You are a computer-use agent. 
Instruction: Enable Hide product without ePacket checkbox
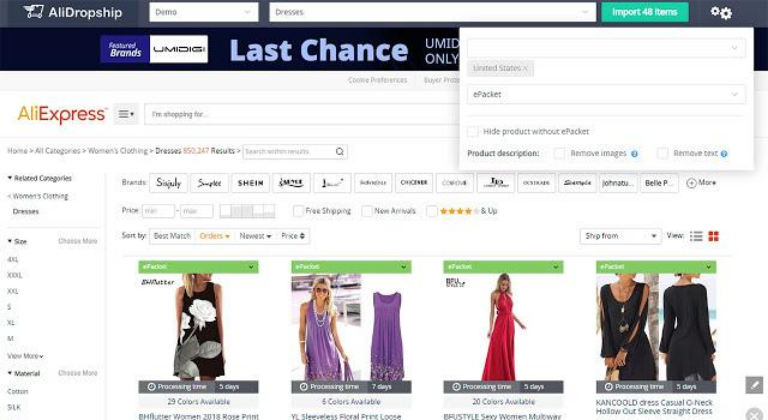(x=473, y=131)
